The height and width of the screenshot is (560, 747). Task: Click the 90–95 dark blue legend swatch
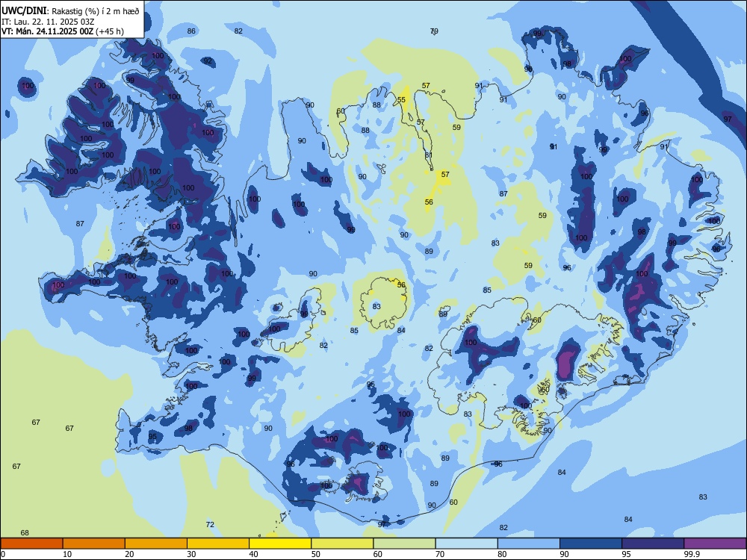[x=591, y=544]
